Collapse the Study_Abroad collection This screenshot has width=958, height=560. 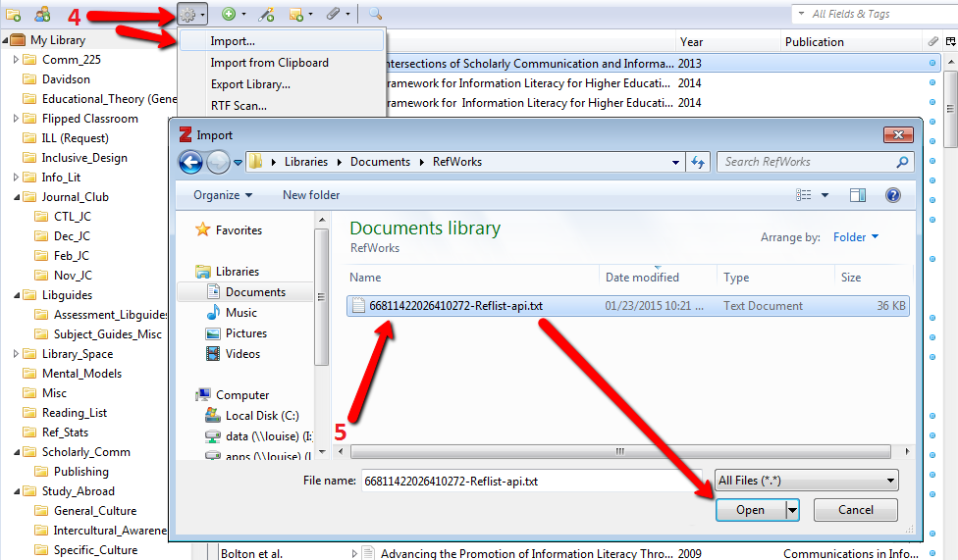coord(16,491)
